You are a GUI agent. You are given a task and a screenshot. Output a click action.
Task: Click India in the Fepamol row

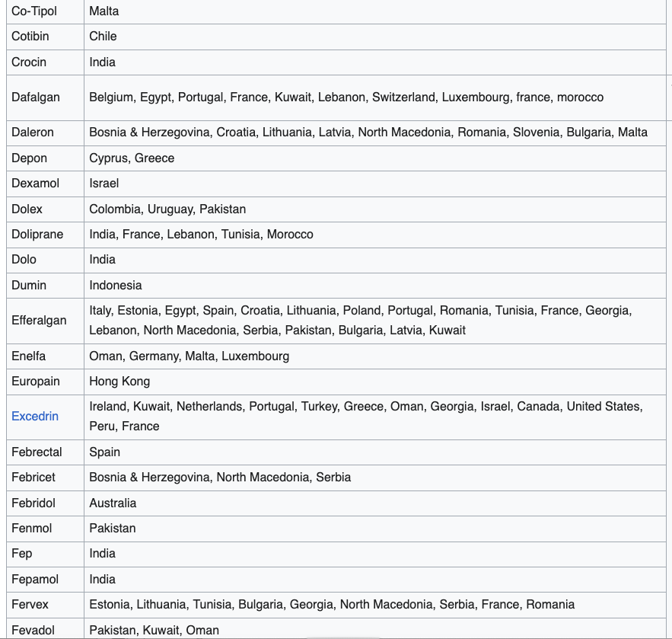click(103, 580)
